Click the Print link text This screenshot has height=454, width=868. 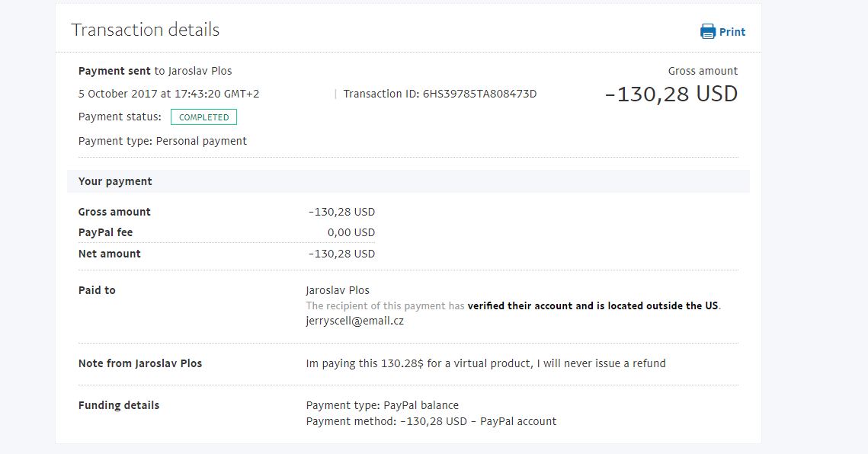[732, 32]
